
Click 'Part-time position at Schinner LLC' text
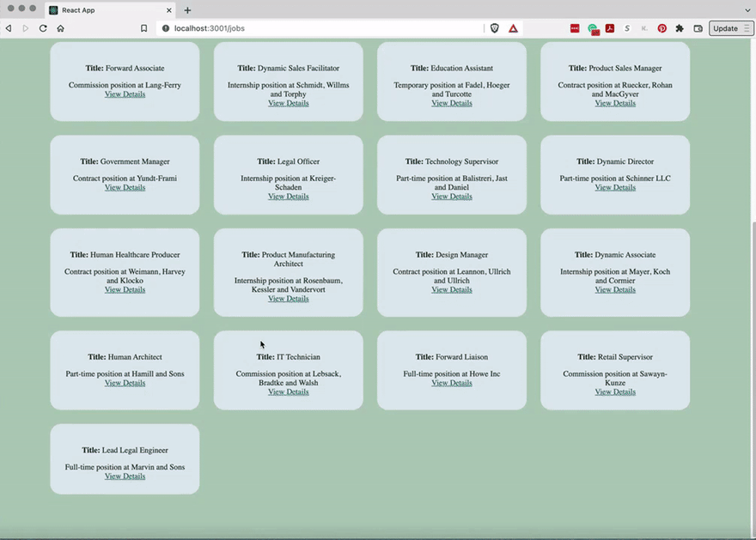click(615, 179)
